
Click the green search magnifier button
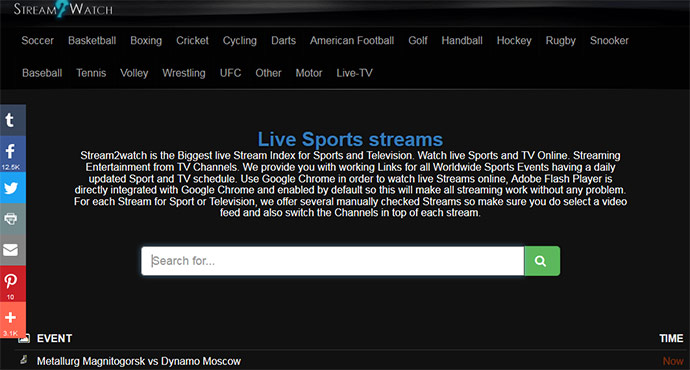point(542,261)
